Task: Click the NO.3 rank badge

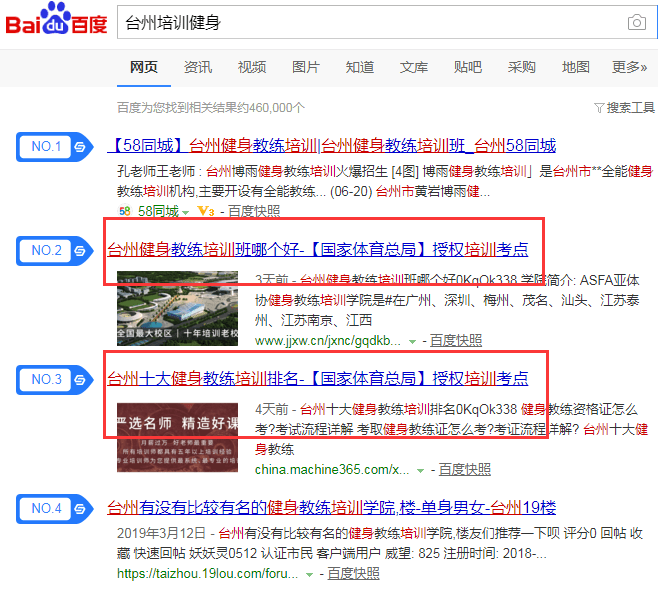Action: [x=54, y=379]
